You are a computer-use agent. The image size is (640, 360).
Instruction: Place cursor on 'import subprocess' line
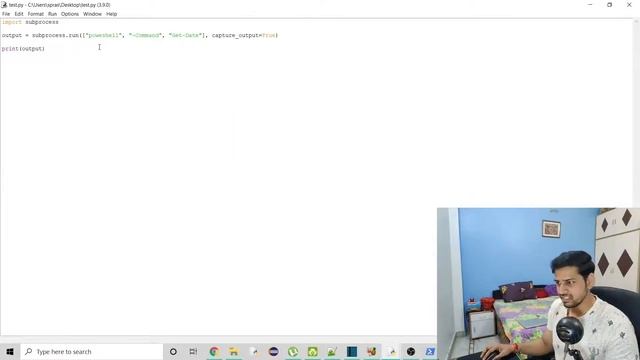[x=30, y=22]
